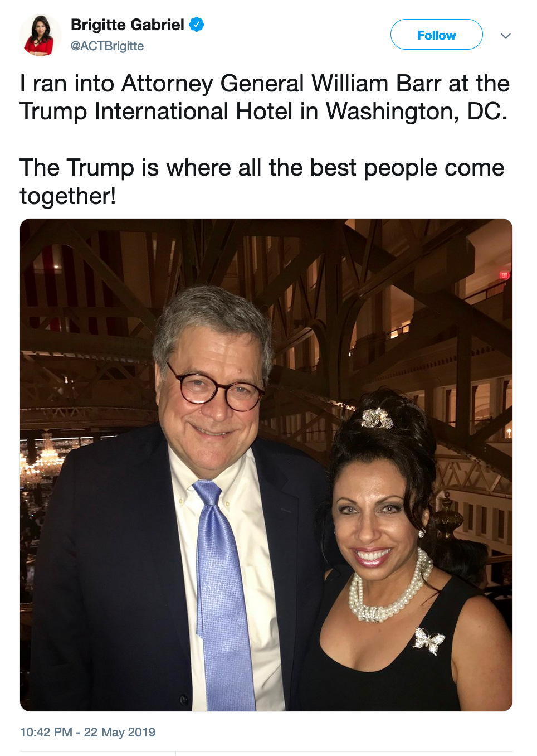Click the word "together!" in the tweet
Screen dimensions: 537x756
[68, 196]
